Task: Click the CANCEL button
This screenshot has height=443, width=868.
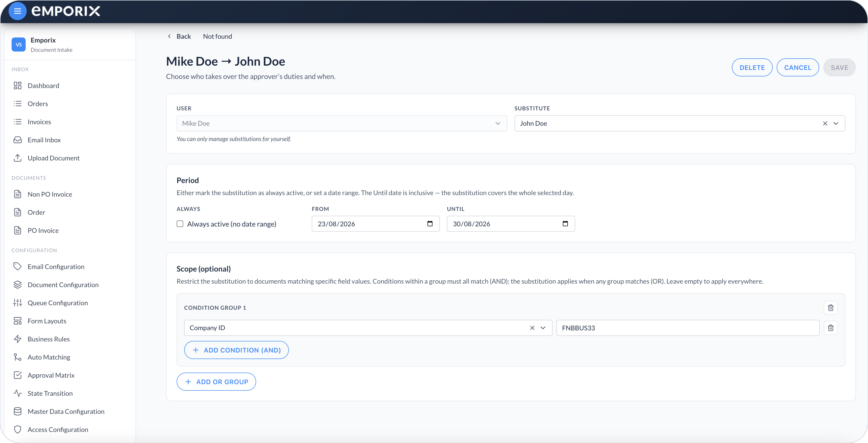Action: click(798, 67)
